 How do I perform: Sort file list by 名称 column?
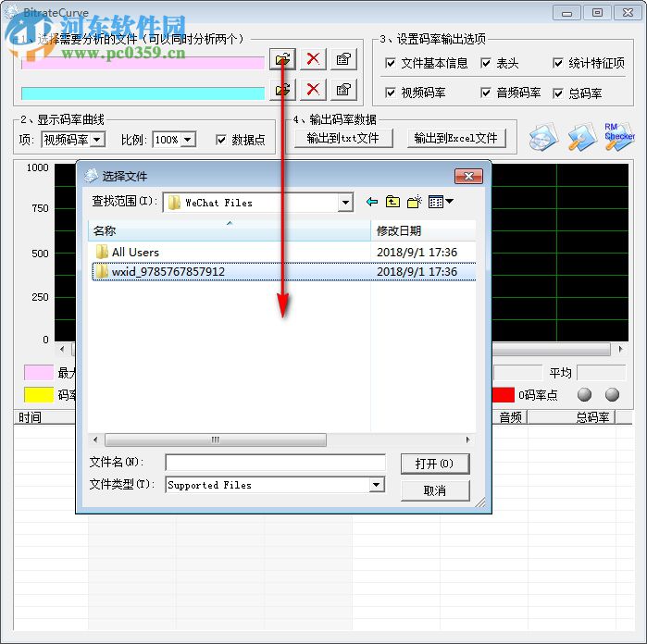click(230, 230)
